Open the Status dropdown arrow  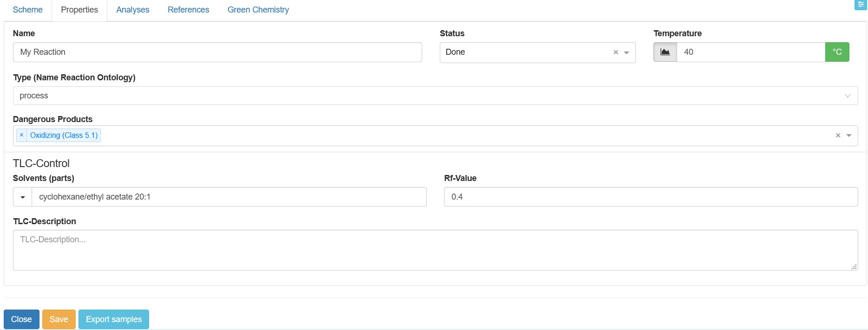[627, 52]
